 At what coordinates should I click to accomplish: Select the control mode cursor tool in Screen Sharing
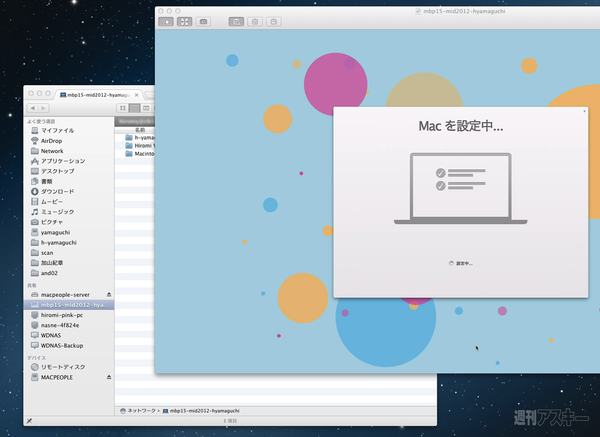click(166, 22)
